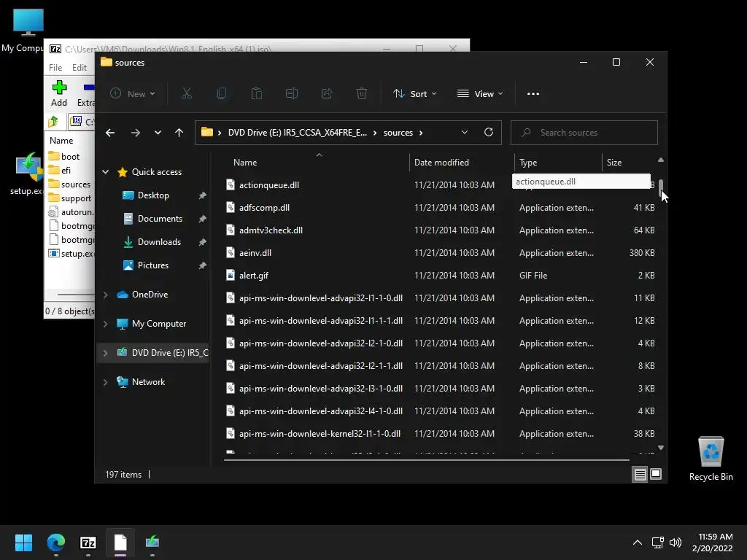Image resolution: width=747 pixels, height=560 pixels.
Task: Open the See more ellipsis menu
Action: (533, 94)
